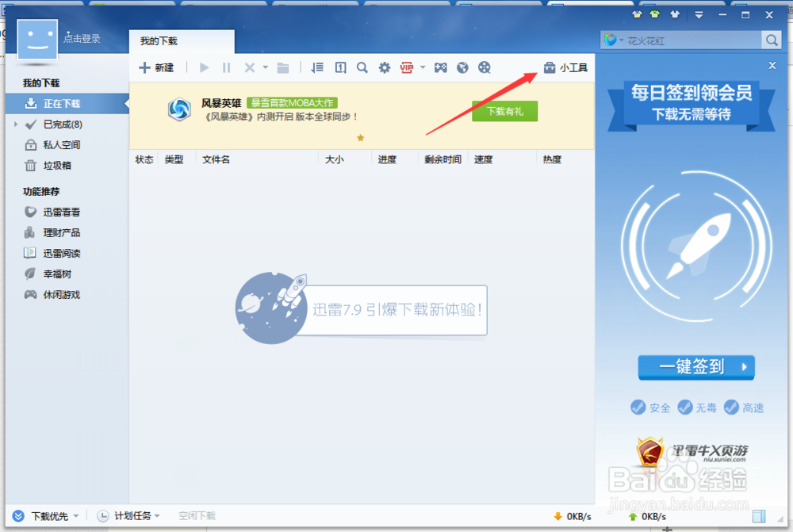This screenshot has width=793, height=532.
Task: Click the globe browser icon on toolbar
Action: (x=463, y=68)
